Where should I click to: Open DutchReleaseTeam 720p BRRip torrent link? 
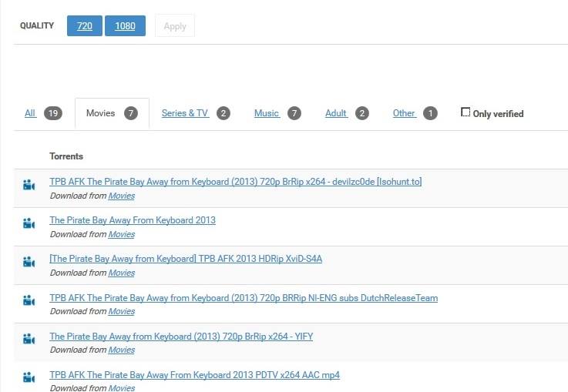tap(244, 298)
